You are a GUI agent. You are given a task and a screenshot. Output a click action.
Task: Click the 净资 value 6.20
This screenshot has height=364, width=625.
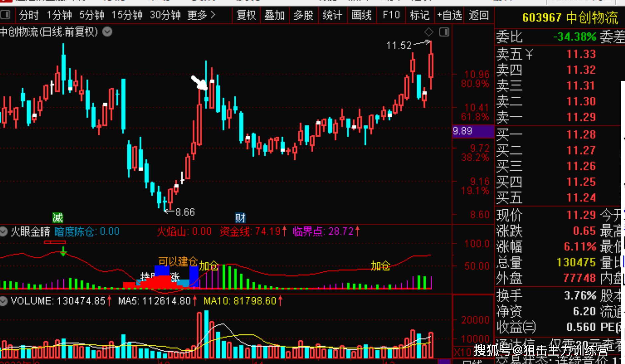[585, 311]
